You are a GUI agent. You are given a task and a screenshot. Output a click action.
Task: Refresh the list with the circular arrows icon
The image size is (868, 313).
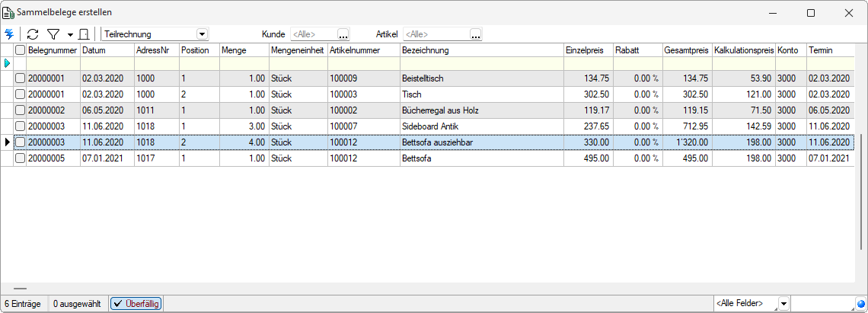pos(33,34)
